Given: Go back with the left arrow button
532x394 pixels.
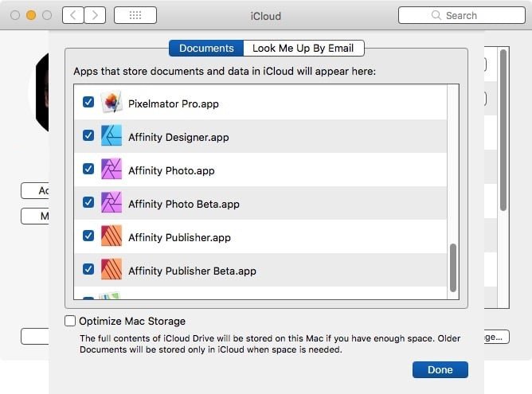Looking at the screenshot, I should tap(72, 15).
